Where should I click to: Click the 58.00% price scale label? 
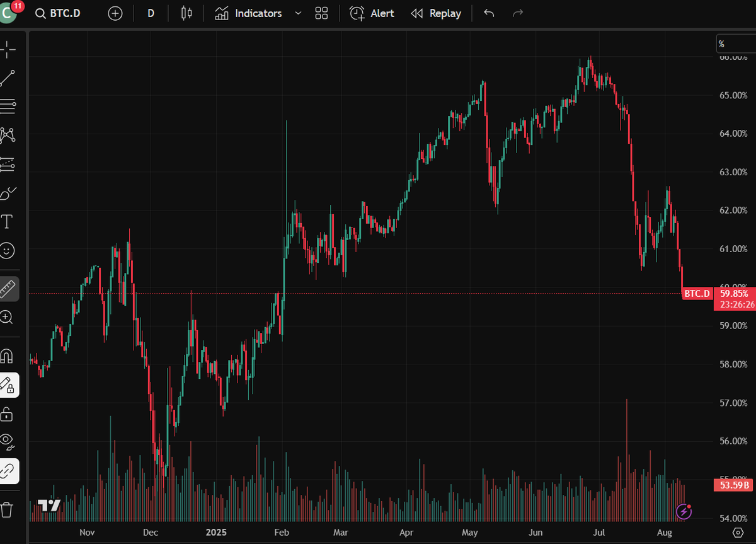coord(732,364)
